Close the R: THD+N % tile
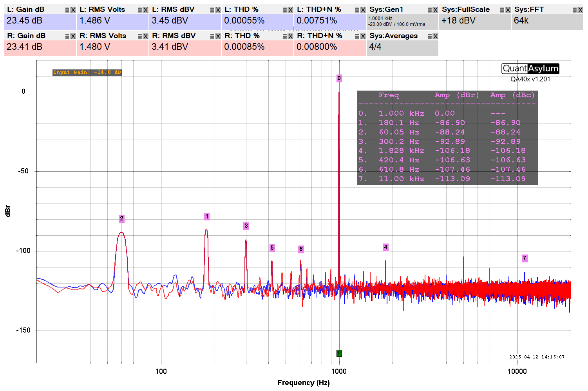Image resolution: width=588 pixels, height=391 pixels. tap(363, 36)
